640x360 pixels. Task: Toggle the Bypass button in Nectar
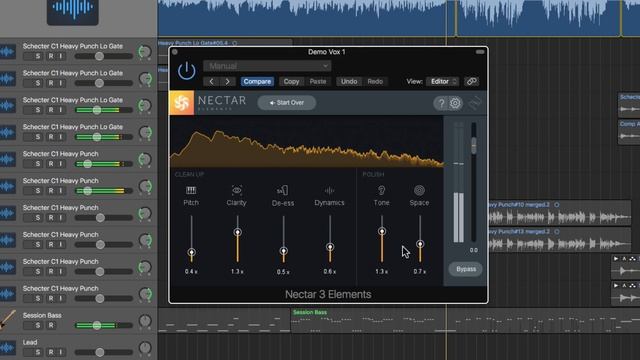(x=466, y=269)
